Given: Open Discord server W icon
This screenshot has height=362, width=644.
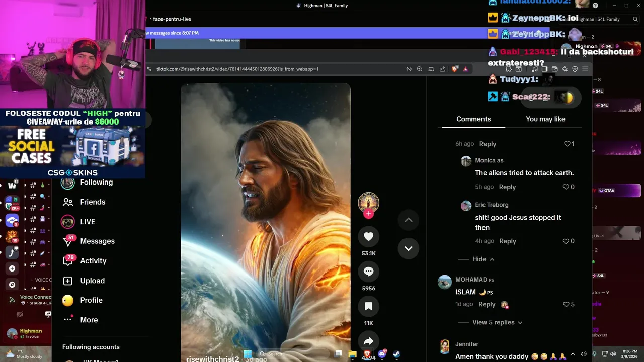Looking at the screenshot, I should pyautogui.click(x=12, y=185).
